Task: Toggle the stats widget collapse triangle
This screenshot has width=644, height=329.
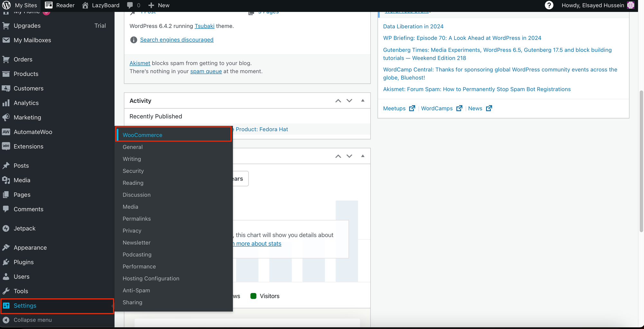Action: point(363,156)
